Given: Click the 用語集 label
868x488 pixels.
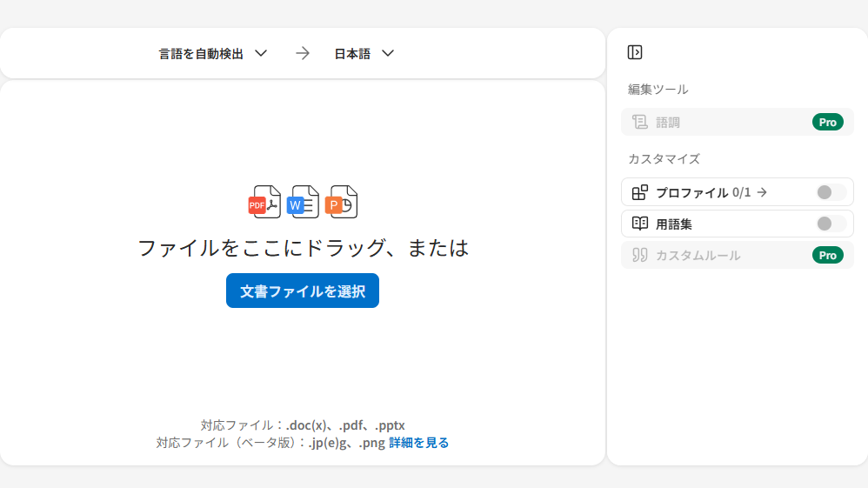Looking at the screenshot, I should (x=674, y=224).
